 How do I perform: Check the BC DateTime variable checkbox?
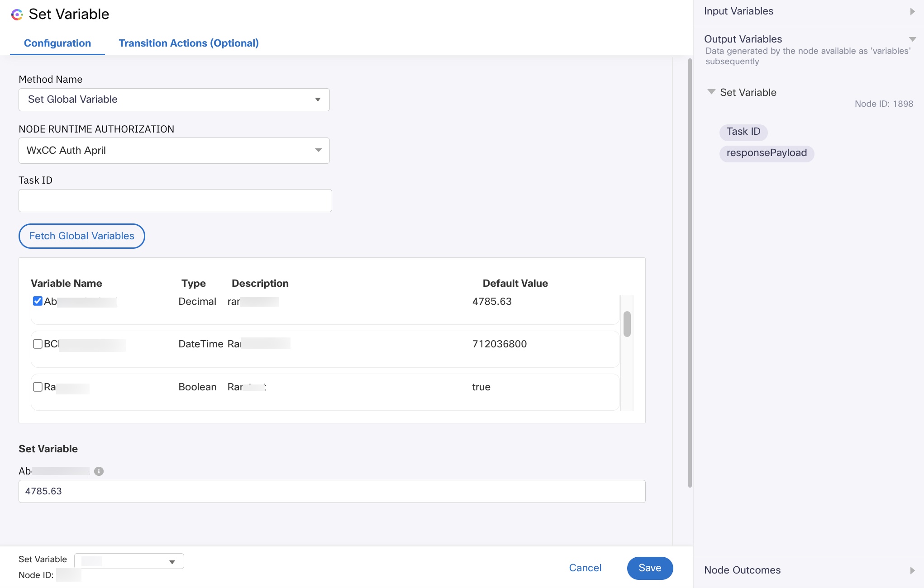point(38,344)
